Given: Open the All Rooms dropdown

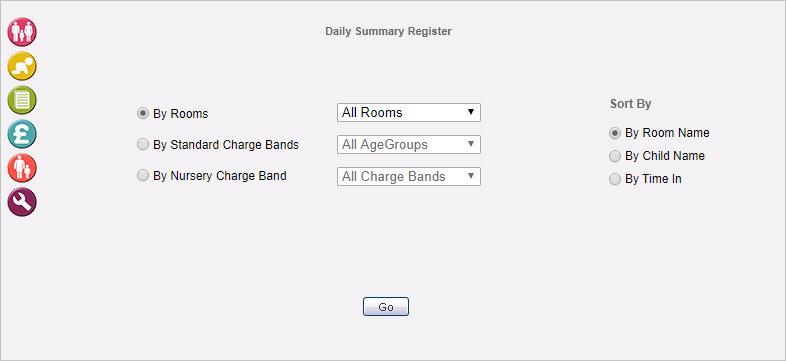Looking at the screenshot, I should tap(409, 112).
